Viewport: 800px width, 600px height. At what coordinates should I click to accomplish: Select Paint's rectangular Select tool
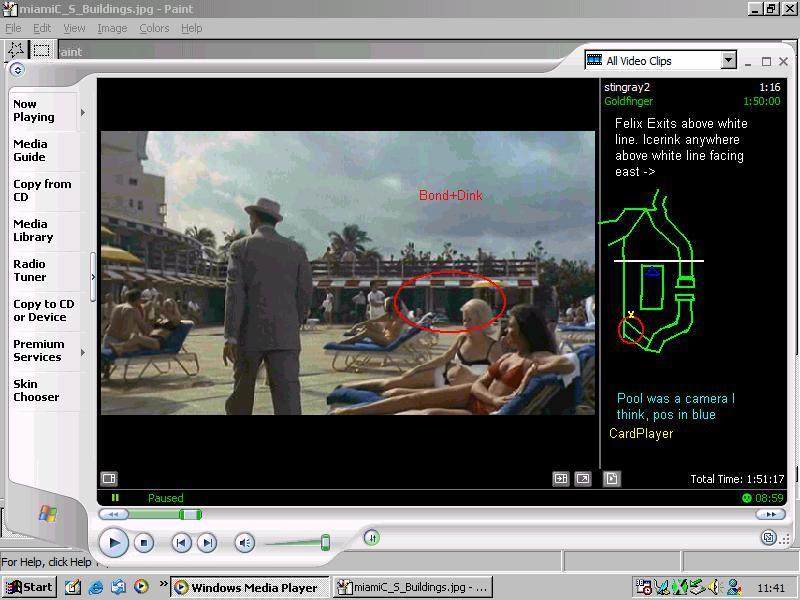pyautogui.click(x=41, y=50)
